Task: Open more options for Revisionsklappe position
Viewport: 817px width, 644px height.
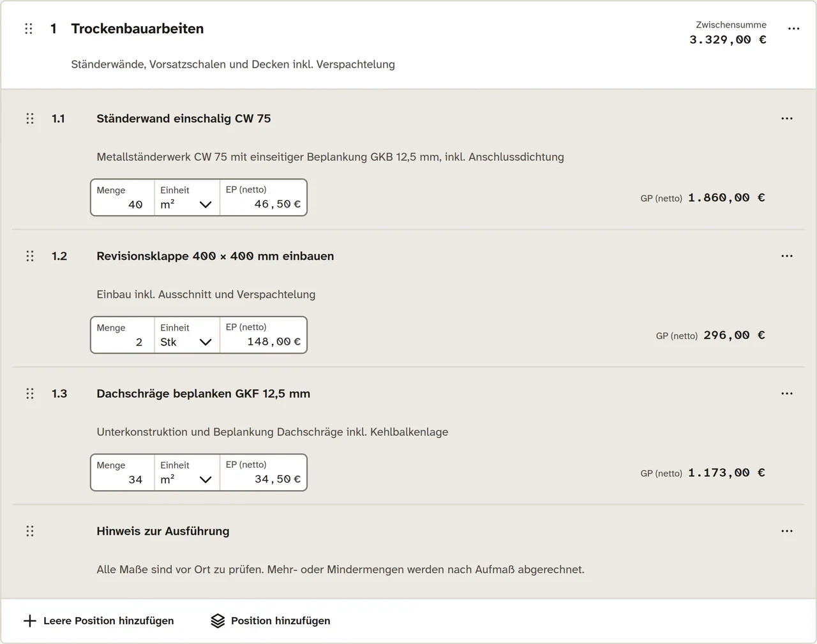Action: click(x=787, y=256)
